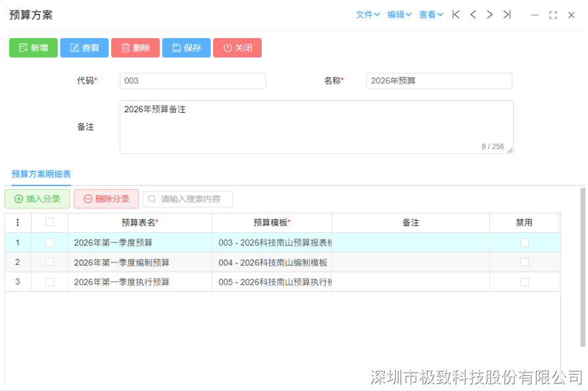This screenshot has width=588, height=391.
Task: Click row number 1 cell
Action: pyautogui.click(x=18, y=242)
